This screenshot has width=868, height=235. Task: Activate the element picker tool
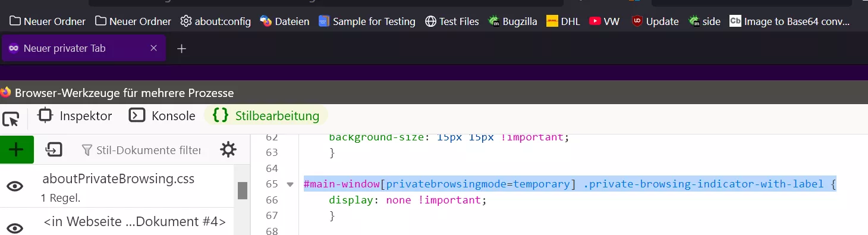[11, 119]
